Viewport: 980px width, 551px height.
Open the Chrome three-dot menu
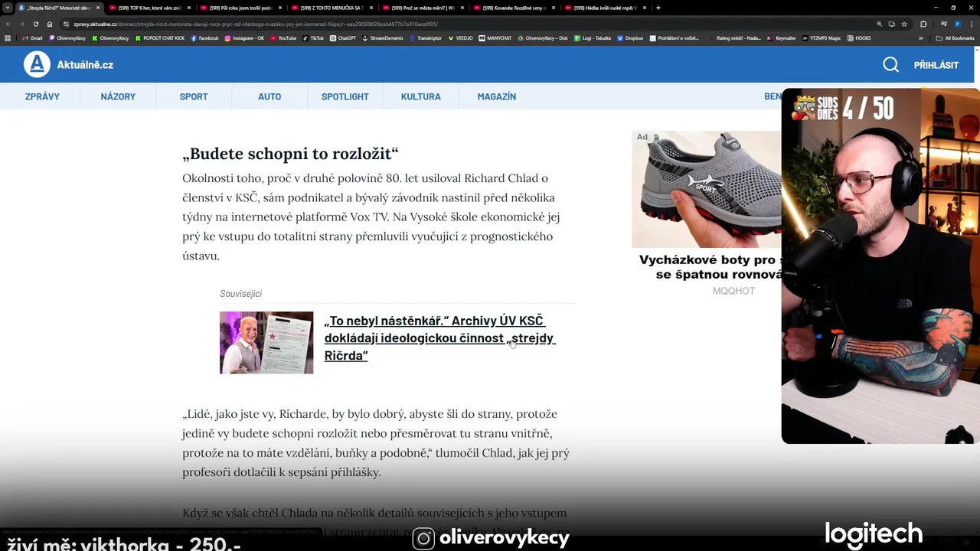972,24
